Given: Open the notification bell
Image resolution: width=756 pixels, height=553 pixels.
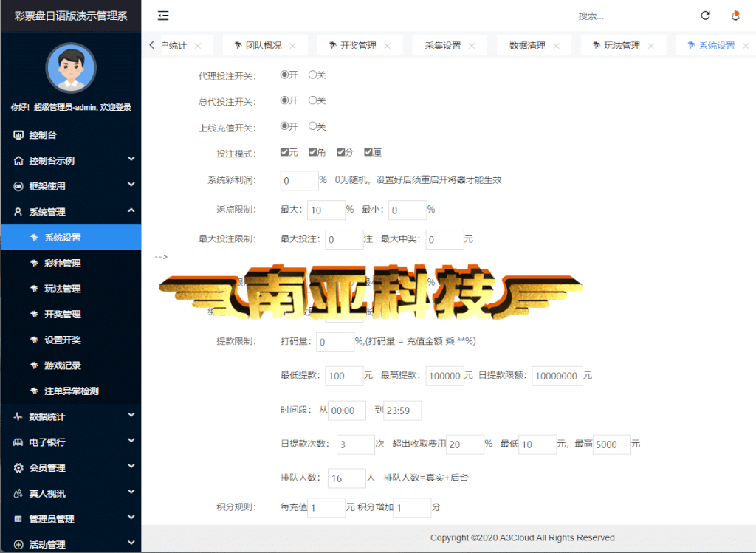Looking at the screenshot, I should click(x=735, y=16).
